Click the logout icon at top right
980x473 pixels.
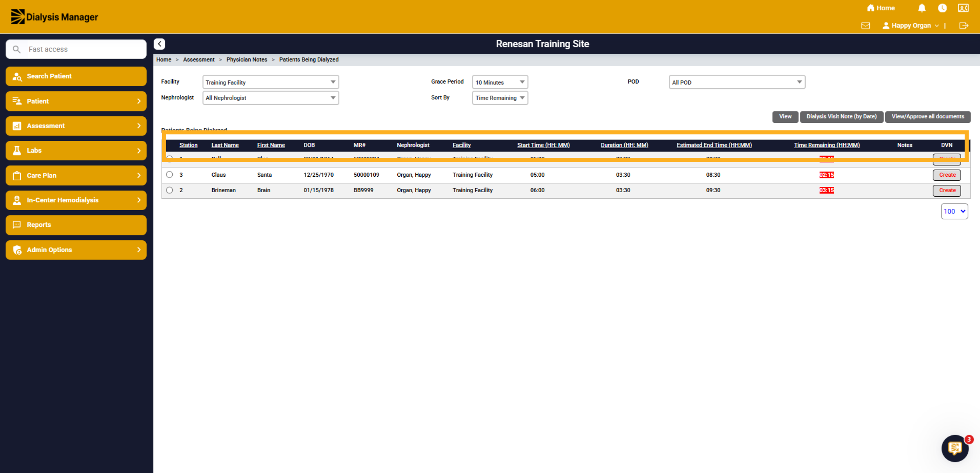pos(964,26)
